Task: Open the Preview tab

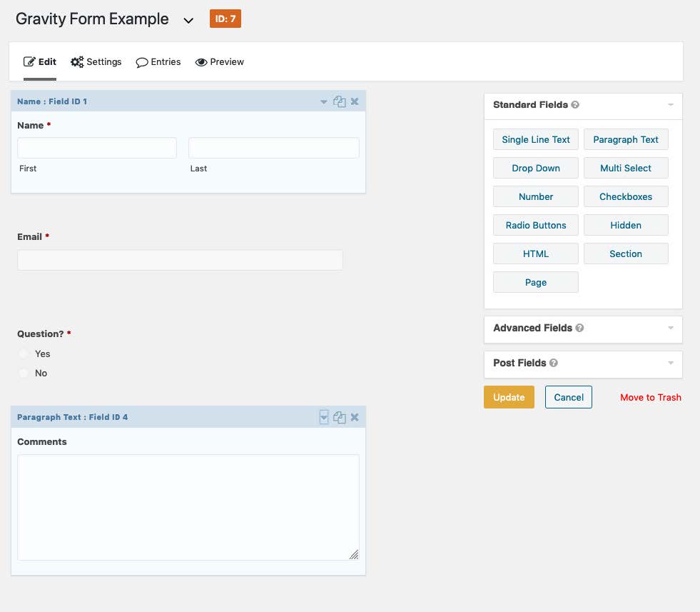Action: (x=220, y=62)
